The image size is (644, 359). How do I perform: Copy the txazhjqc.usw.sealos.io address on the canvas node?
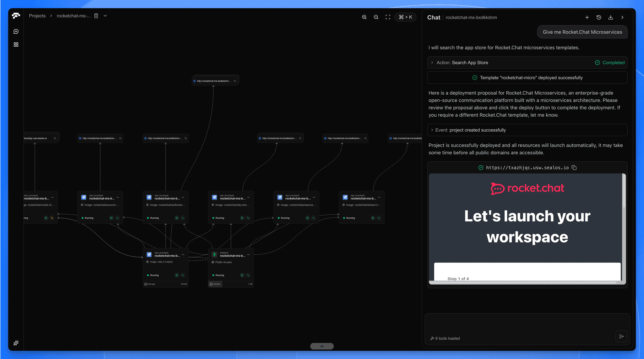55,138
